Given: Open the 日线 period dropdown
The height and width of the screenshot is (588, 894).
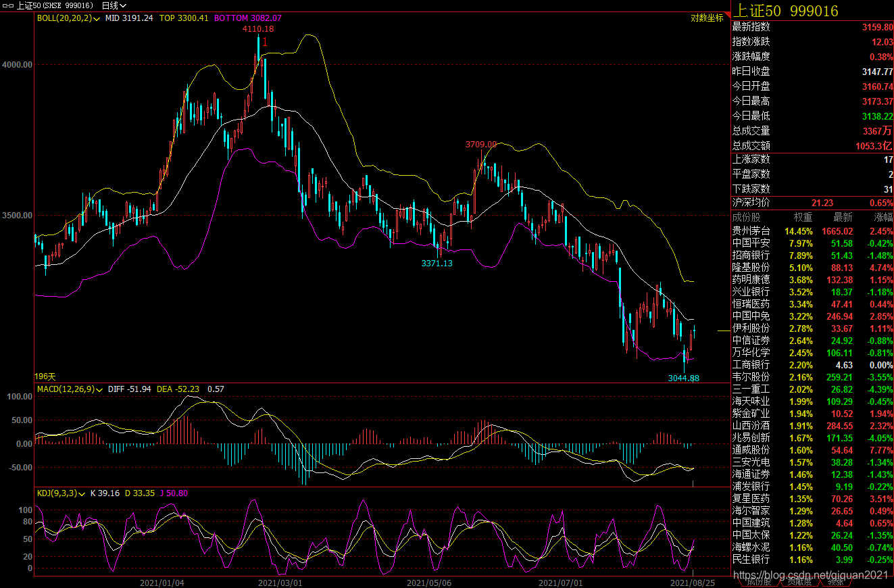Looking at the screenshot, I should [114, 5].
